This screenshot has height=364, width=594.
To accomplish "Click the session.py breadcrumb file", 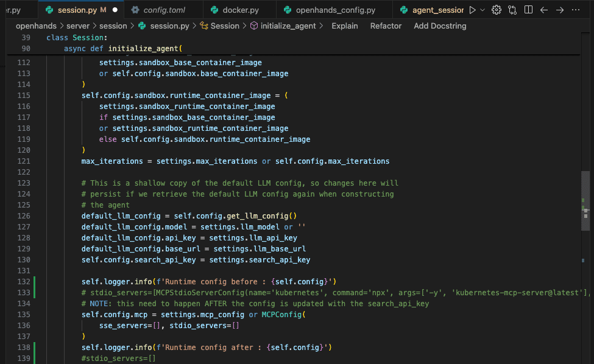I will click(169, 26).
